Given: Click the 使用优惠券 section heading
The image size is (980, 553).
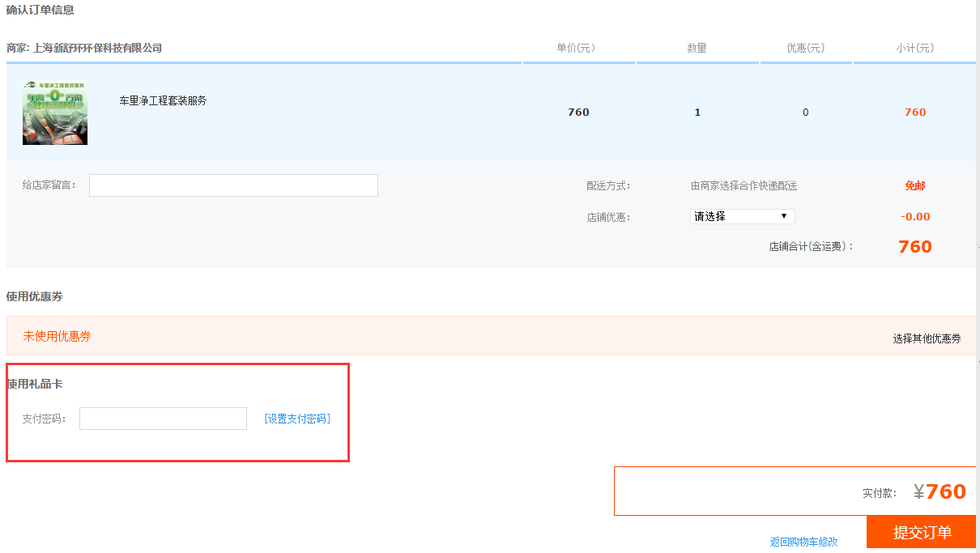Looking at the screenshot, I should (34, 296).
